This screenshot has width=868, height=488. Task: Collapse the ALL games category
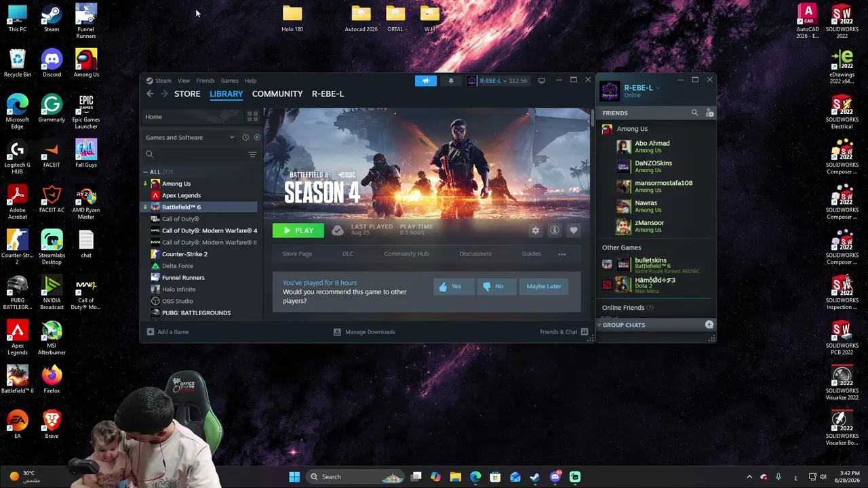pos(145,172)
